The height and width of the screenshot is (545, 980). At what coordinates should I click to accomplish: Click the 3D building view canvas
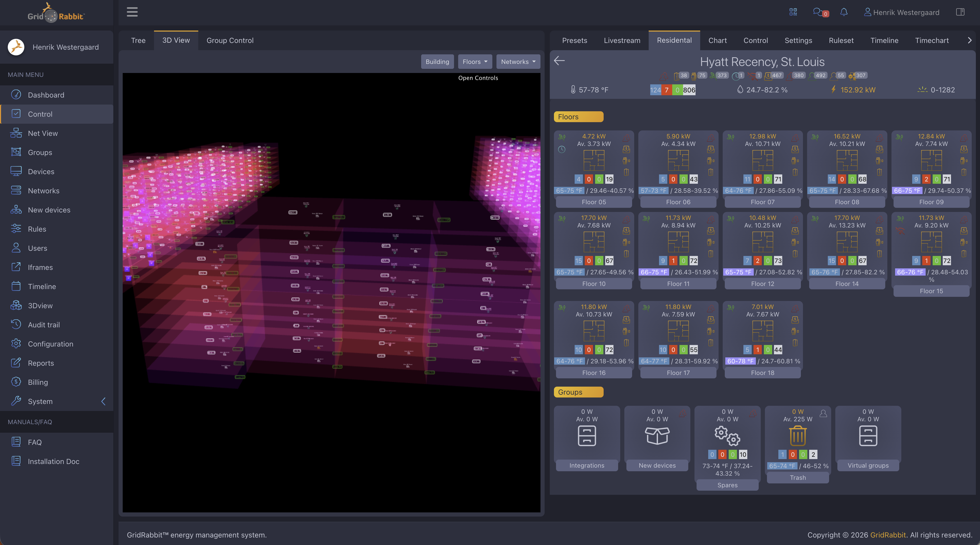point(331,292)
